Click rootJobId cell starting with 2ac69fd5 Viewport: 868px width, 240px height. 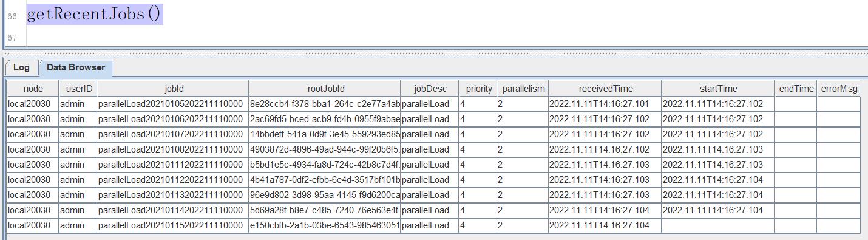pyautogui.click(x=324, y=119)
